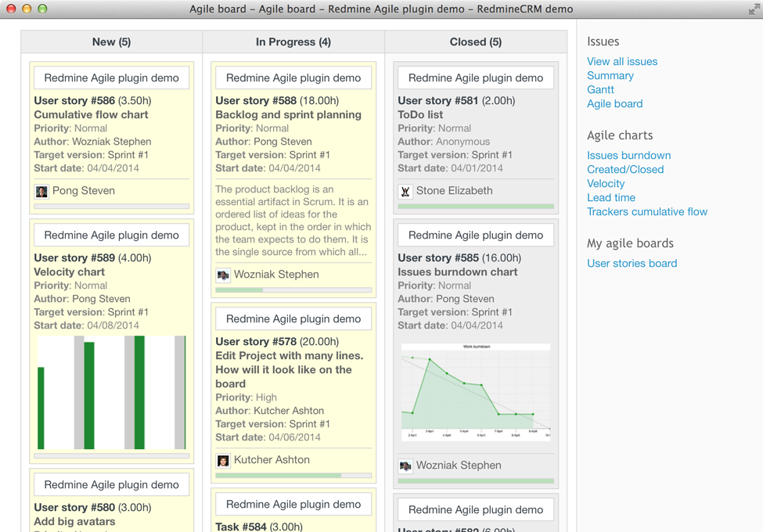Click the In Progress (4) column header

coord(293,42)
